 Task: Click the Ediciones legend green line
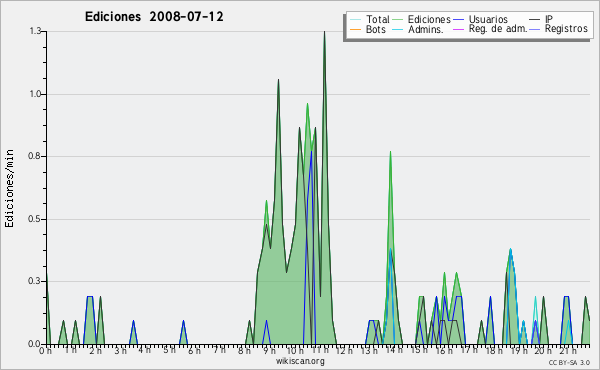[398, 20]
